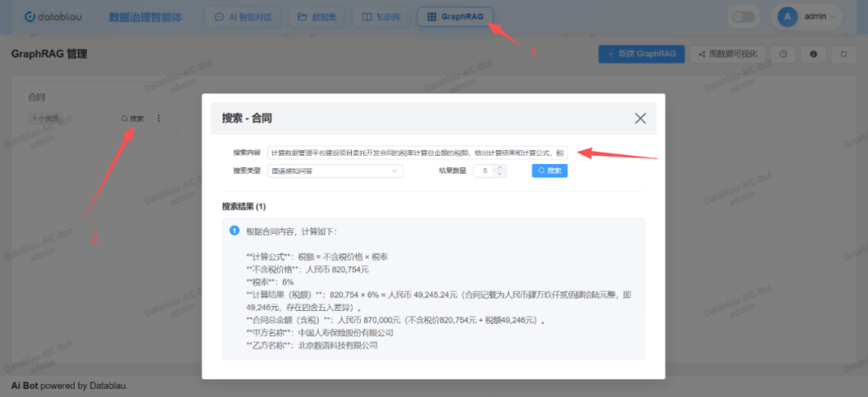Screen dimensions: 868x397
Task: Expand the 搜索类型 dropdown
Action: pyautogui.click(x=335, y=170)
